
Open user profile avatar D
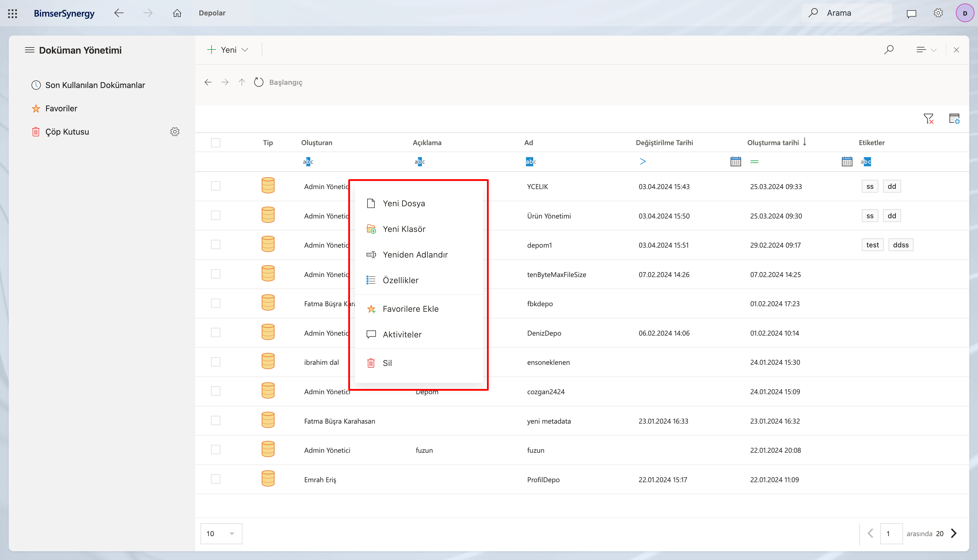965,13
